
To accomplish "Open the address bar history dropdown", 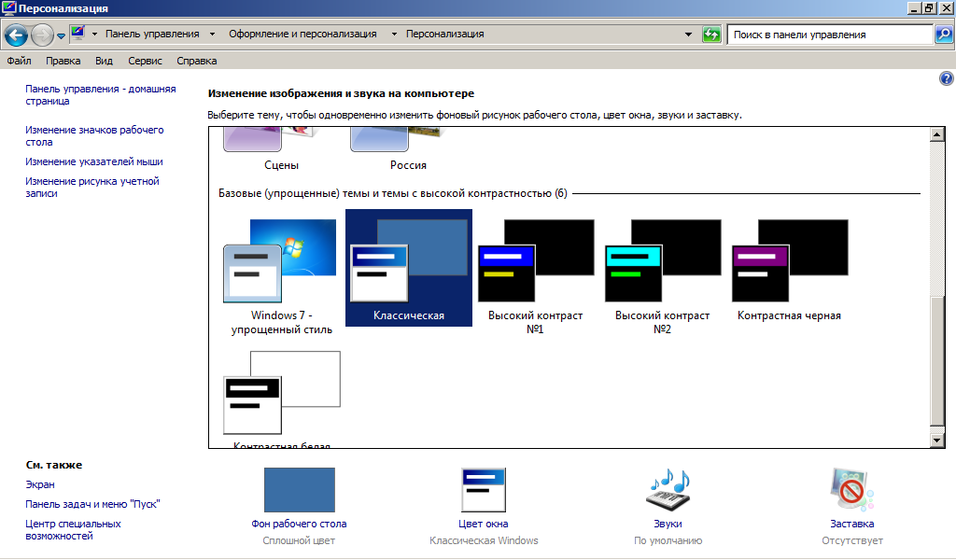I will click(688, 35).
